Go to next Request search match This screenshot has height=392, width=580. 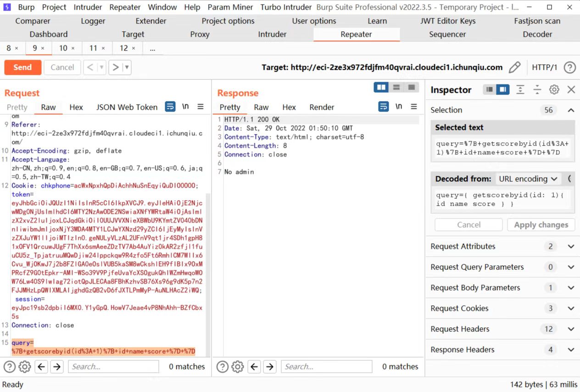coord(57,366)
